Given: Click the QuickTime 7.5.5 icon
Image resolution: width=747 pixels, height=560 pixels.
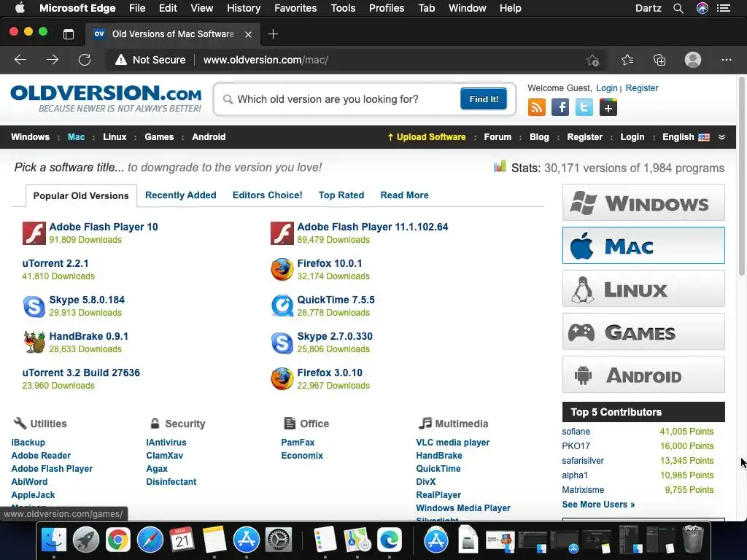Looking at the screenshot, I should [x=282, y=306].
